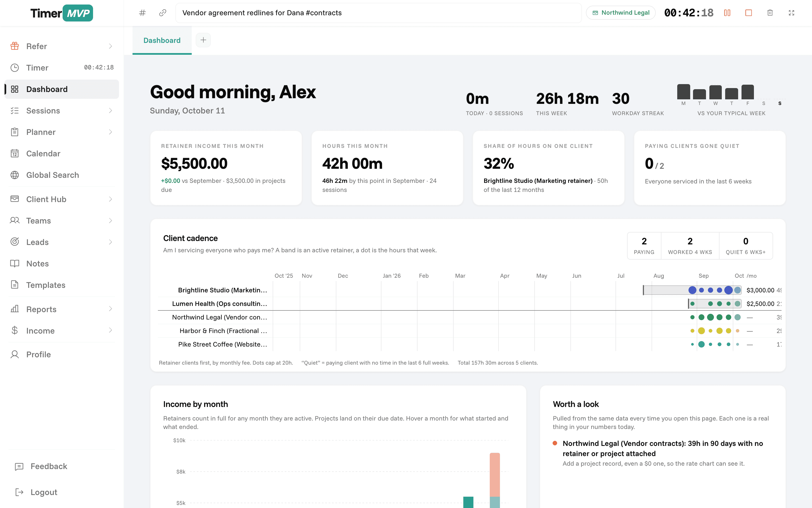This screenshot has width=812, height=508.
Task: Open Notes book icon in sidebar
Action: pyautogui.click(x=14, y=263)
